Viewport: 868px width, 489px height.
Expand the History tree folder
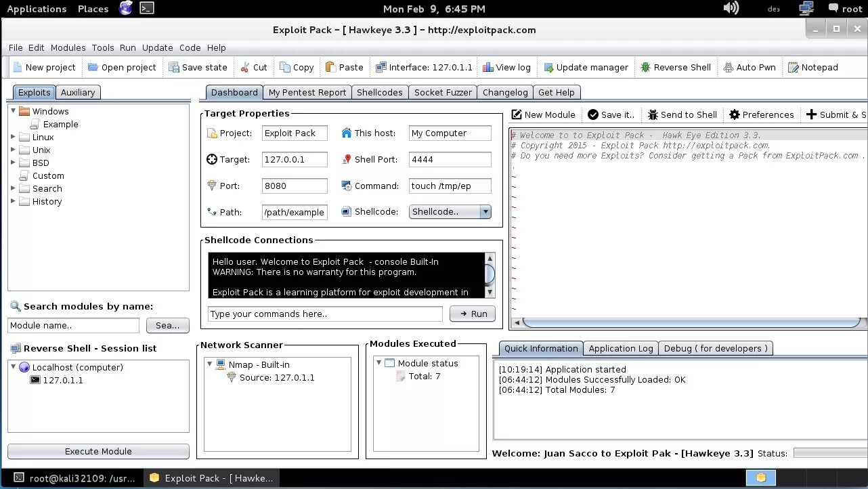13,201
